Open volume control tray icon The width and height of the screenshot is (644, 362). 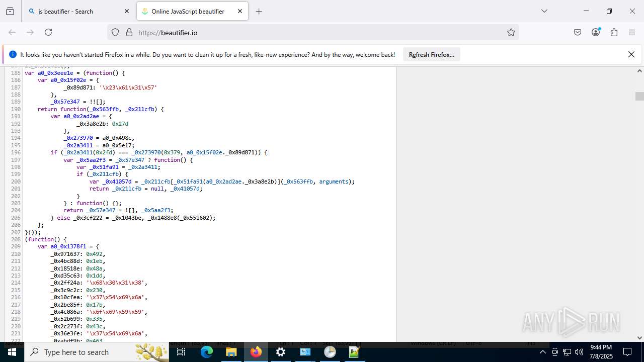click(579, 352)
